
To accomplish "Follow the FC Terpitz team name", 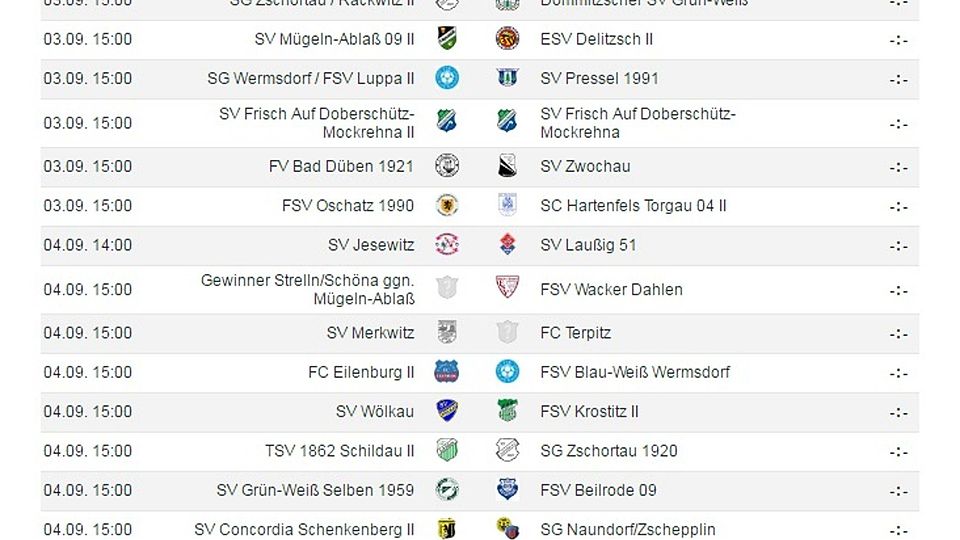I will click(576, 333).
